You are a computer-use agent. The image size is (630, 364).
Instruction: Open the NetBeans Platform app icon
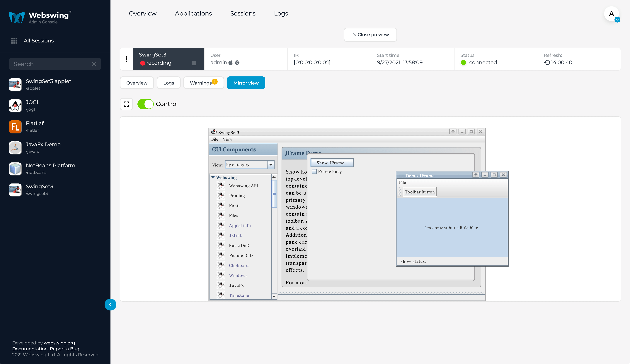pyautogui.click(x=15, y=169)
